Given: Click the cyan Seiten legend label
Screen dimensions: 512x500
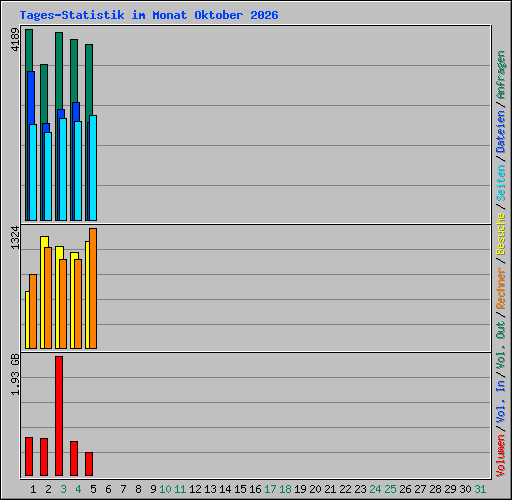Looking at the screenshot, I should coord(501,183).
